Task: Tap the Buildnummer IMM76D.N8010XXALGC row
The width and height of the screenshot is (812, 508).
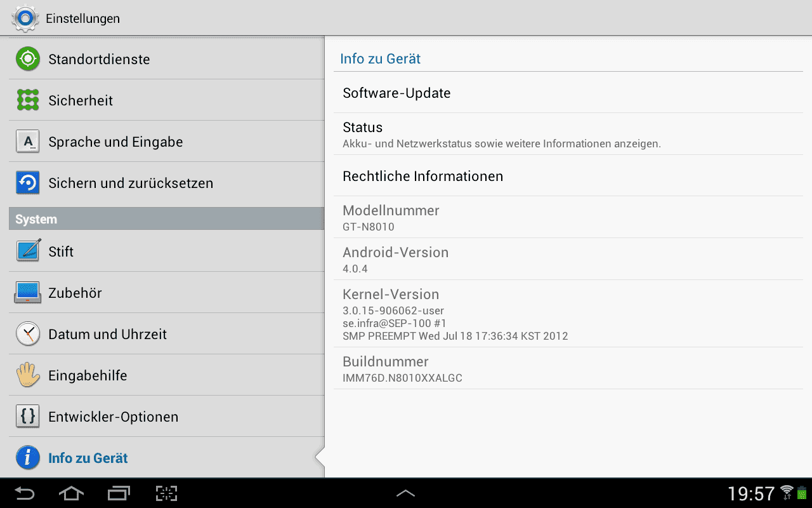Action: [568, 368]
